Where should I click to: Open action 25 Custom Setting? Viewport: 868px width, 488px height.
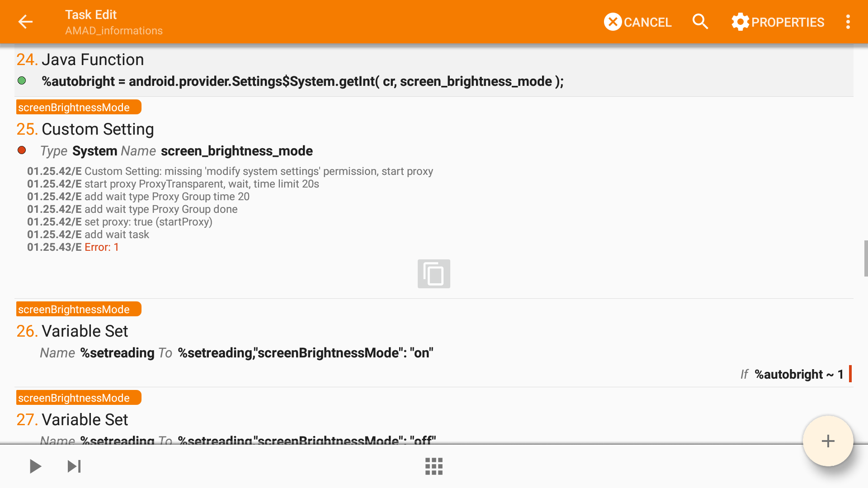coord(98,129)
